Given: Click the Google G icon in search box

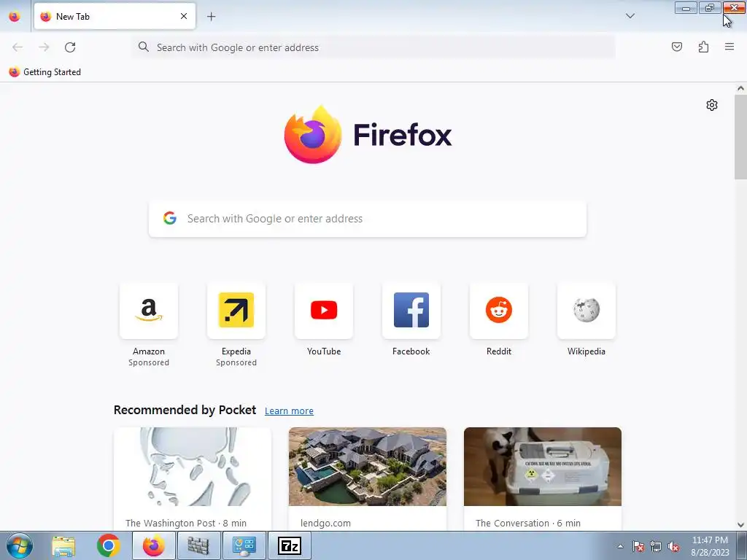Looking at the screenshot, I should 169,219.
